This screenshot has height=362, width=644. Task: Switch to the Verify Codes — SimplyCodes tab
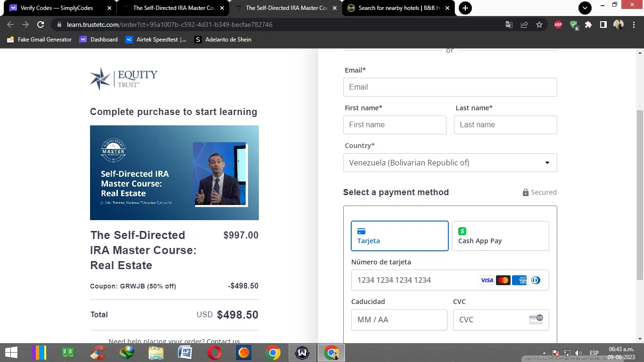[60, 8]
